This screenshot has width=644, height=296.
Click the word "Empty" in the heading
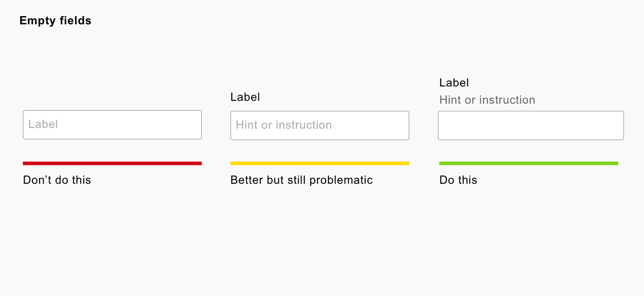click(38, 21)
